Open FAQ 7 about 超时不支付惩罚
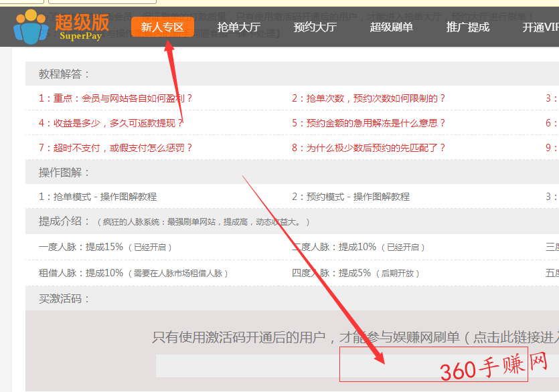 pos(116,148)
